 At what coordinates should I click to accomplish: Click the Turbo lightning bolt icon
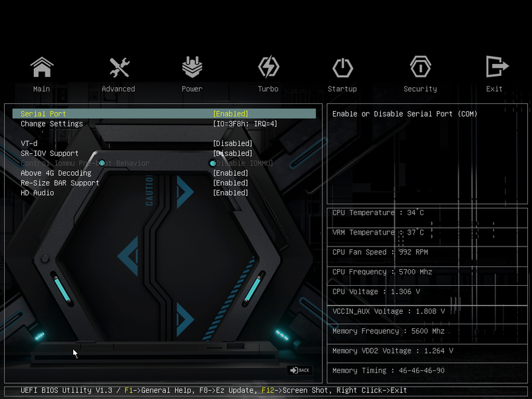click(268, 67)
